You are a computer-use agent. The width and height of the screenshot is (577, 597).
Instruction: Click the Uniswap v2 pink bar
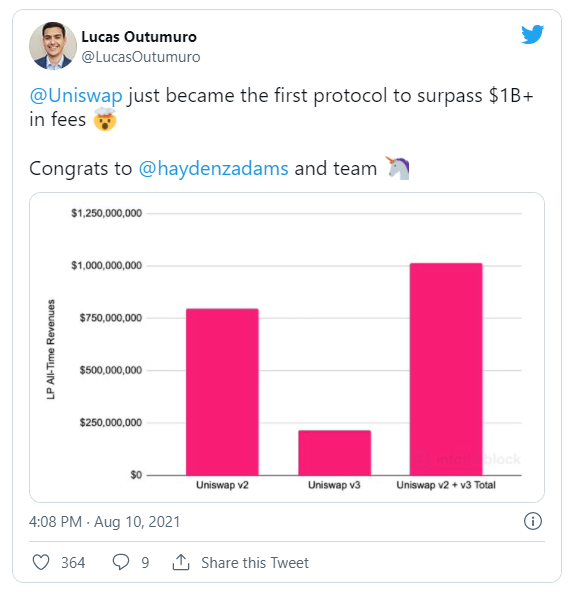click(x=222, y=392)
